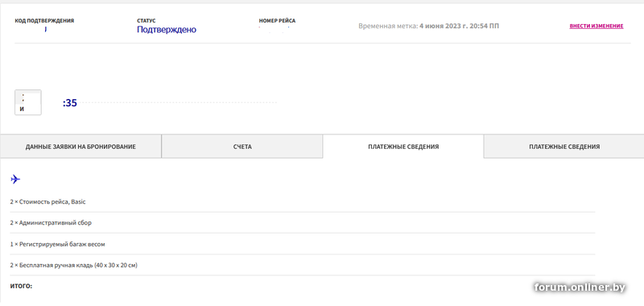The image size is (644, 306).
Task: Select the active ПЛАТЕЖНЫЕ СВЕДЕНИЯ tab
Action: [x=403, y=147]
